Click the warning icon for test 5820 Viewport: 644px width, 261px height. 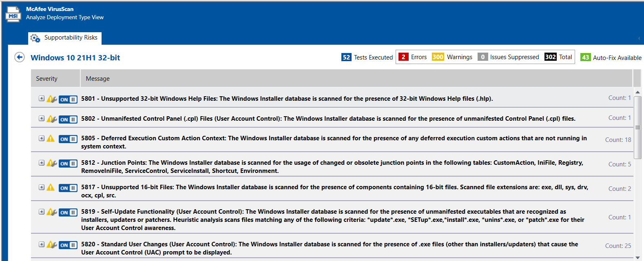pyautogui.click(x=51, y=244)
